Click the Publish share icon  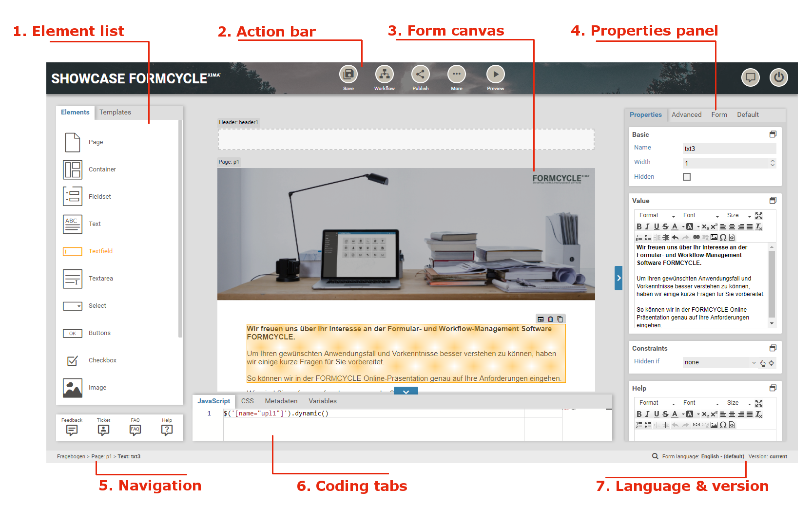420,75
